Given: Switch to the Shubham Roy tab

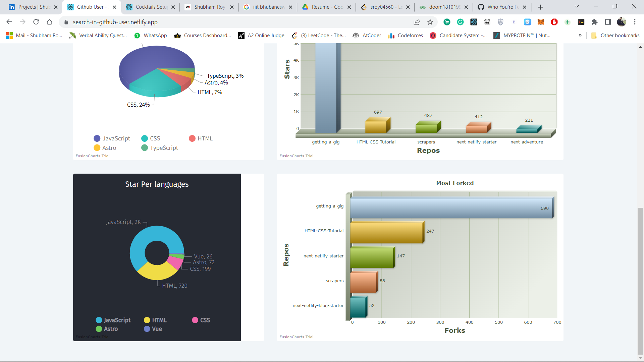Looking at the screenshot, I should [210, 7].
